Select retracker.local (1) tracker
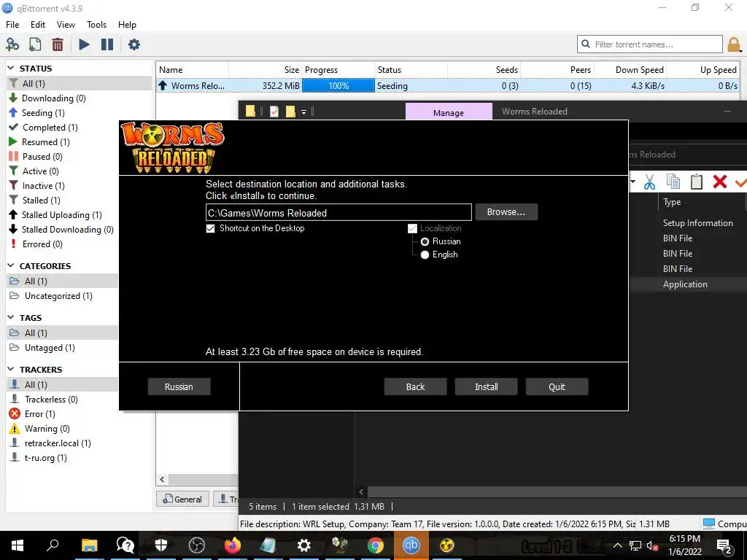747x560 pixels. coord(58,443)
